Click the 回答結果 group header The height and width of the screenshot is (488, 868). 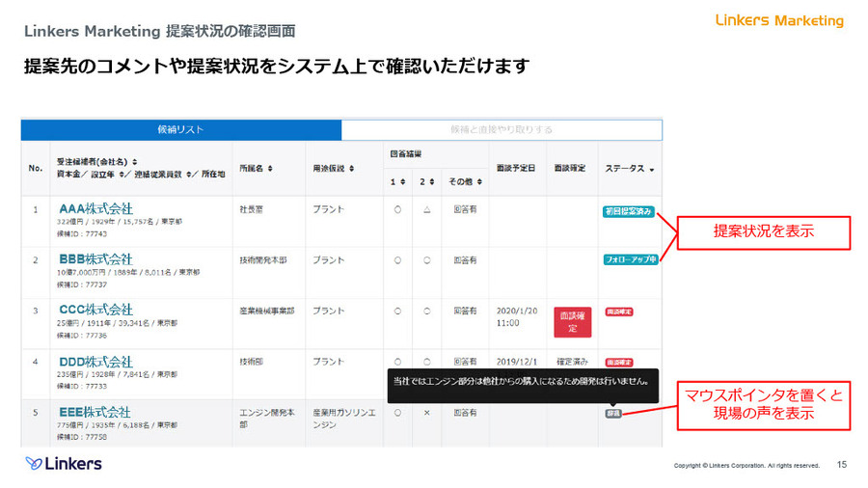(x=405, y=154)
